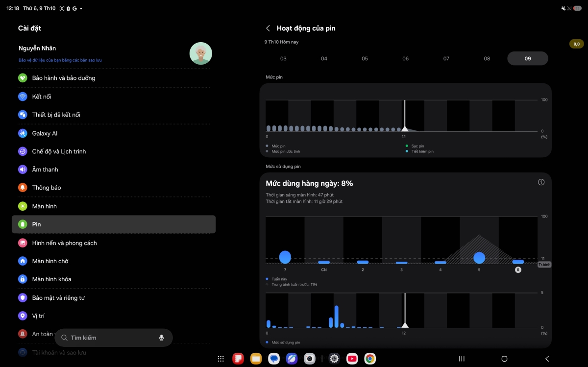Open Bảo mật và riêng tư settings
Screen dimensions: 588x367
pyautogui.click(x=114, y=298)
